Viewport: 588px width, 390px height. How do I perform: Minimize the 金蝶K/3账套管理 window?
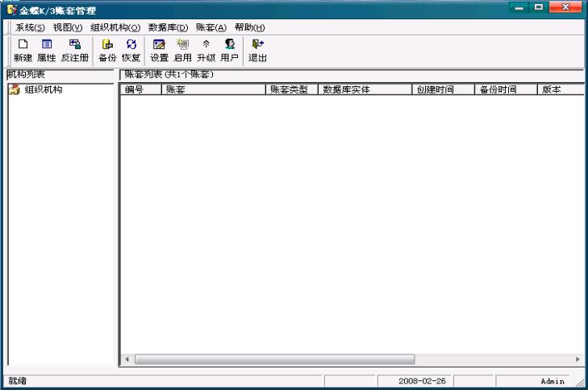coord(519,7)
